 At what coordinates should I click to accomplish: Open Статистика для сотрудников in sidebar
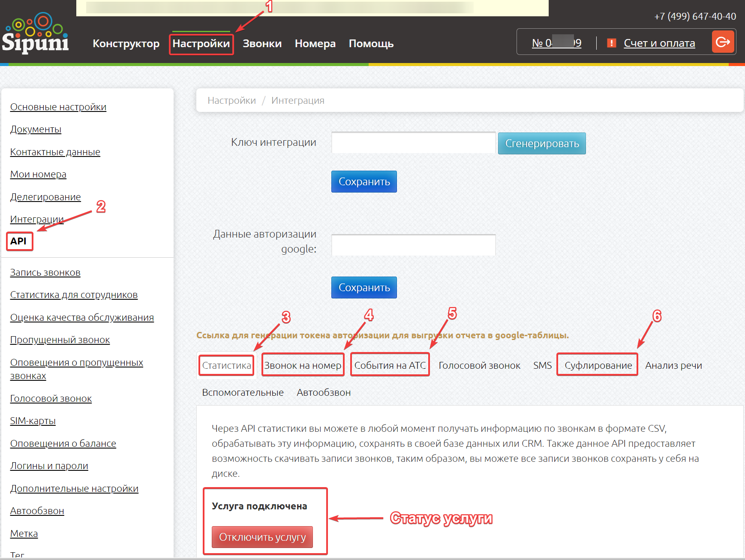pos(74,295)
